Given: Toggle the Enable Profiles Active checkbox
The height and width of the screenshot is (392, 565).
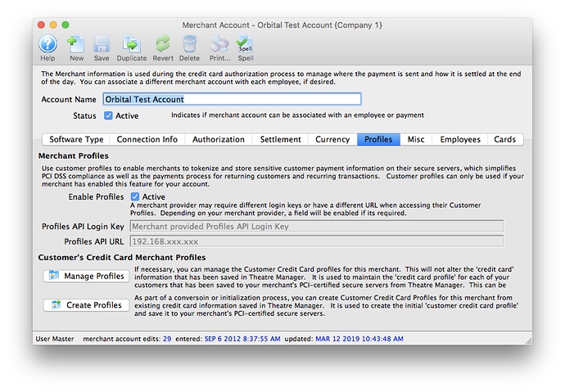Looking at the screenshot, I should (135, 196).
